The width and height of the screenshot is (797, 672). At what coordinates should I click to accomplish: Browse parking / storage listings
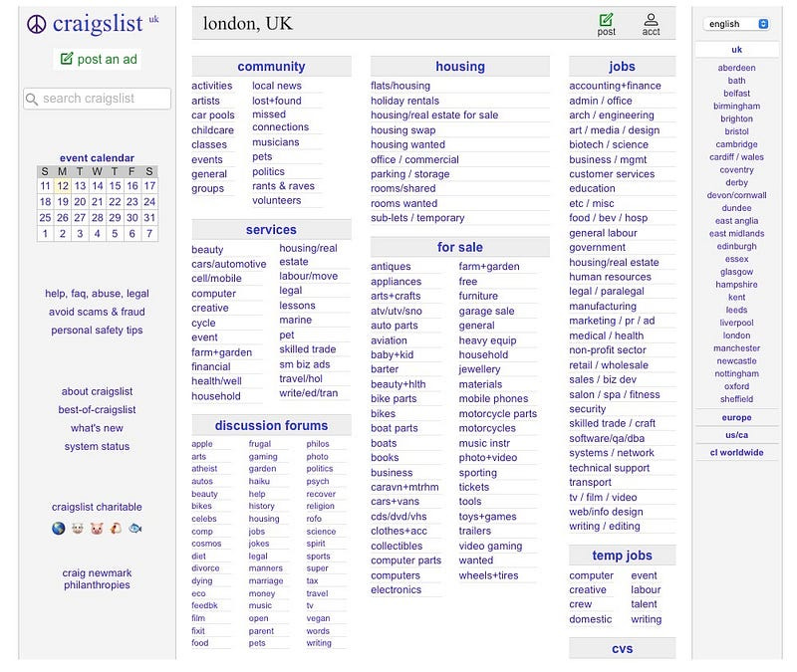tap(410, 173)
